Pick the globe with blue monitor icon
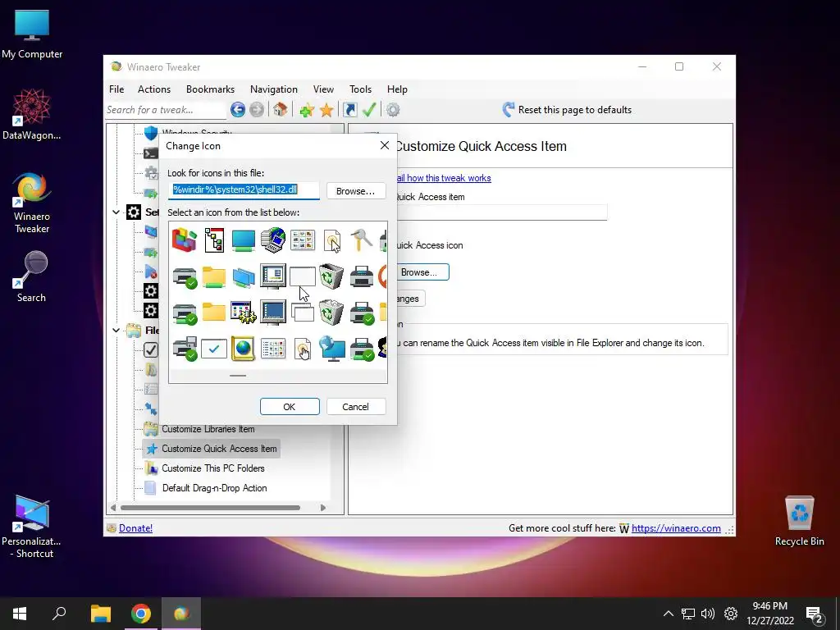 pyautogui.click(x=331, y=348)
